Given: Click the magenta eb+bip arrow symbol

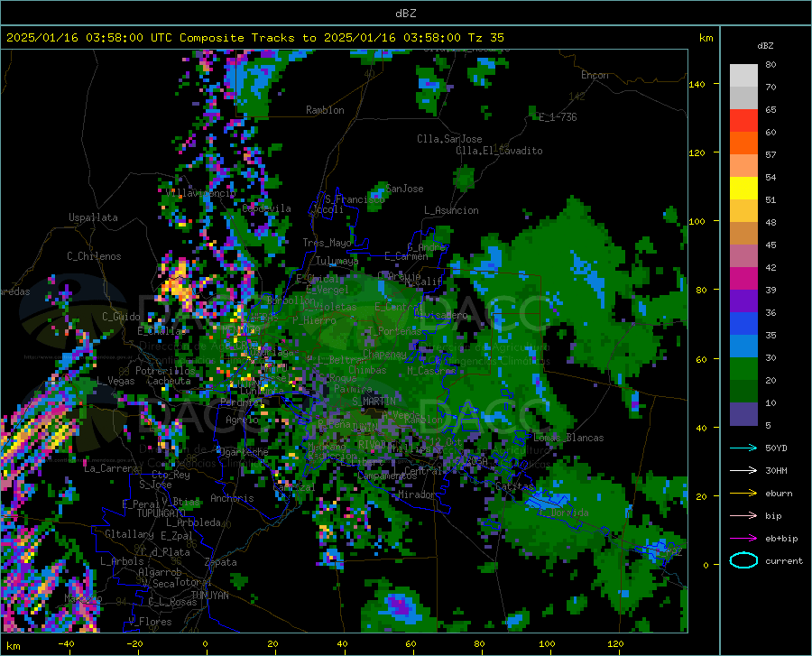Looking at the screenshot, I should point(743,539).
